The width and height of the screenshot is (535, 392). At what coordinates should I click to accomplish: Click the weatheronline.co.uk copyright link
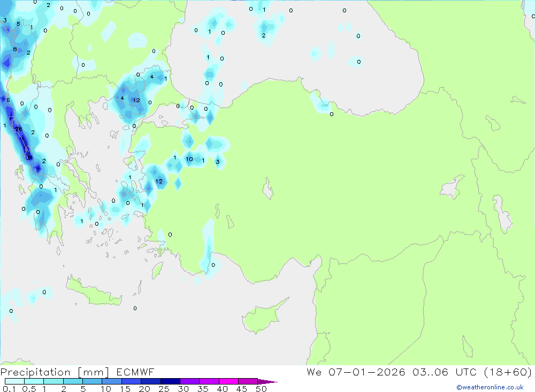pyautogui.click(x=490, y=387)
